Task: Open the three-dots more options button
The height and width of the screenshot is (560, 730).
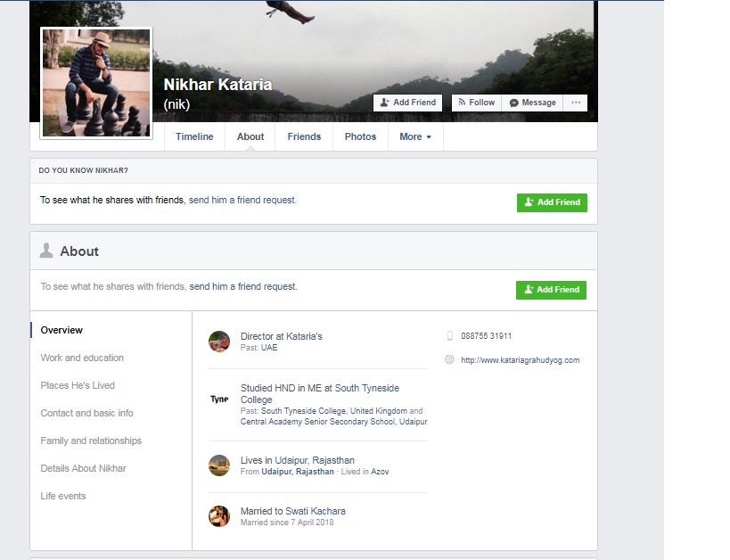Action: point(576,103)
